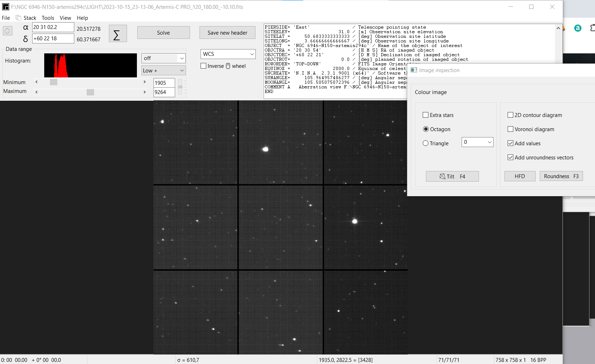The image size is (595, 364).
Task: Select the Triangle radio button
Action: (x=426, y=143)
